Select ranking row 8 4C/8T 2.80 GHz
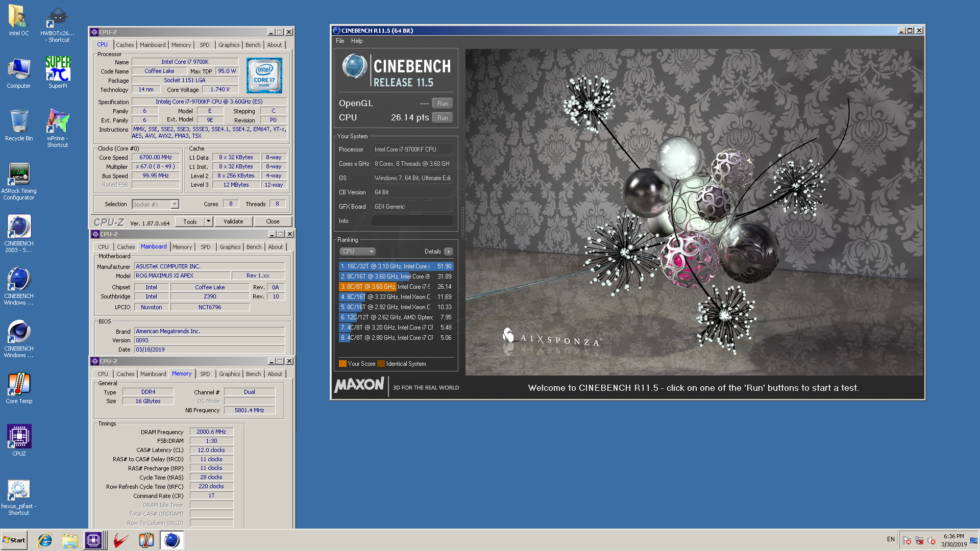 coord(396,338)
